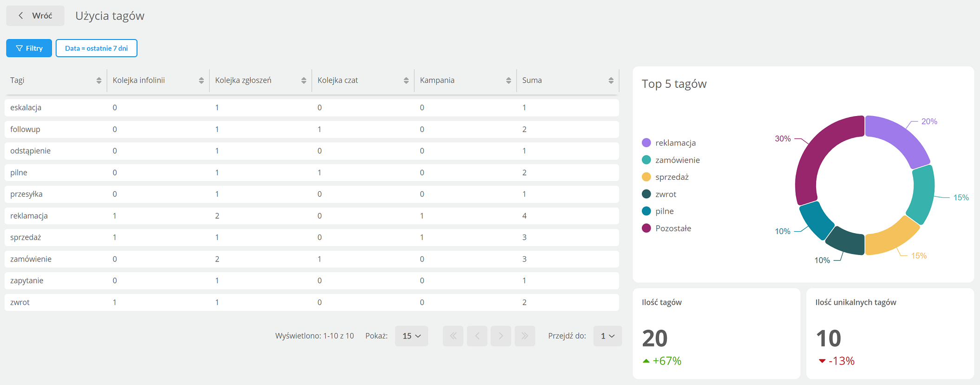Sort by Kampania column arrows
This screenshot has width=980, height=385.
pyautogui.click(x=509, y=81)
